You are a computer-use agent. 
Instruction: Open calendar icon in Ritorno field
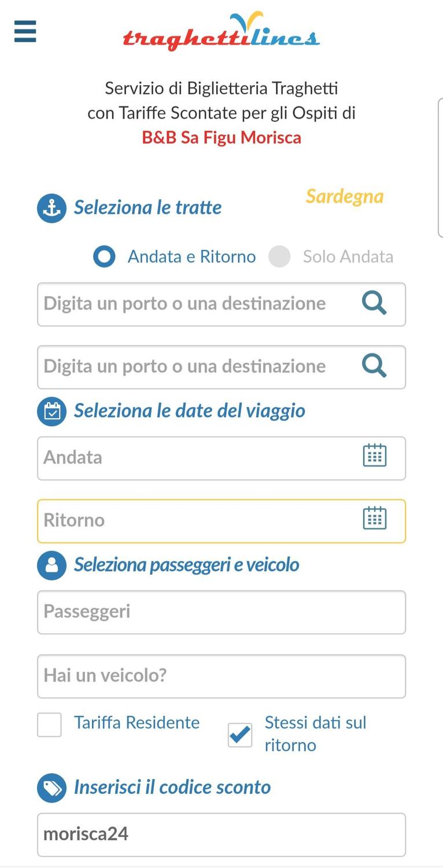375,518
